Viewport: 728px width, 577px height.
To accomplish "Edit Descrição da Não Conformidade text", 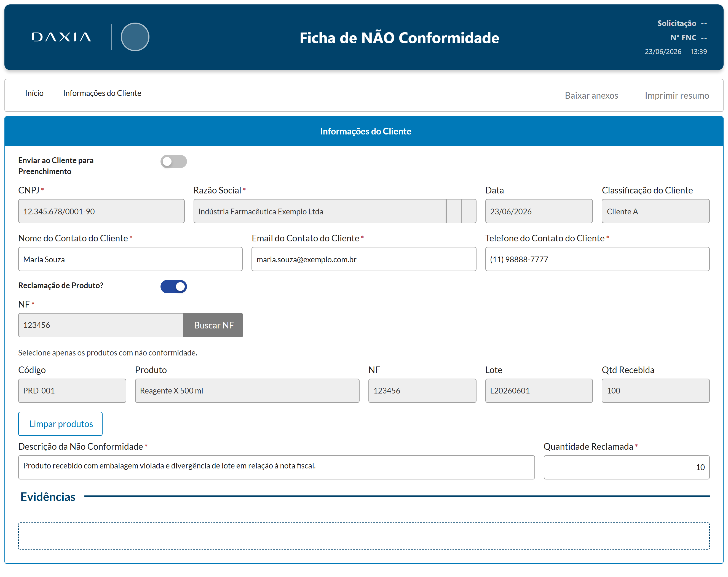I will 276,467.
